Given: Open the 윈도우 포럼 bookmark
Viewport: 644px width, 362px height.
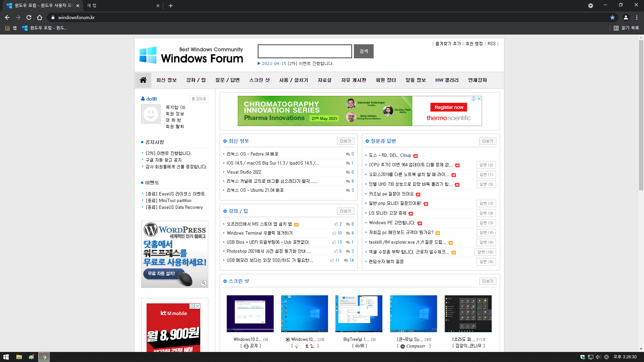Looking at the screenshot, I should (45, 28).
